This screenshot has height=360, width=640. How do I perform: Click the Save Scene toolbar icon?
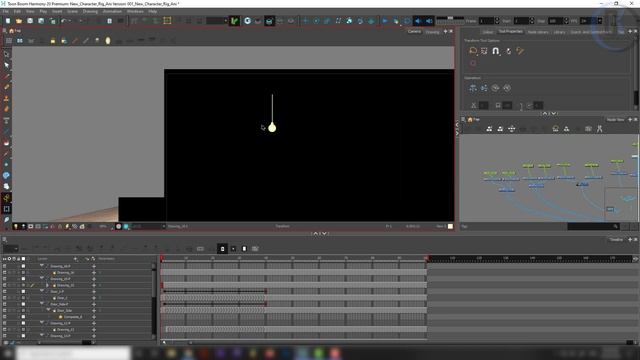30,21
